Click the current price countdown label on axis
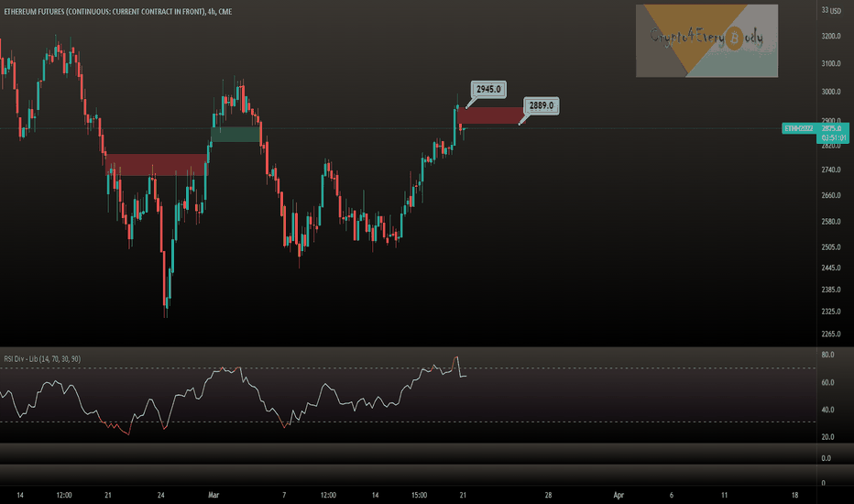Screen dimensions: 854x504 pyautogui.click(x=833, y=137)
